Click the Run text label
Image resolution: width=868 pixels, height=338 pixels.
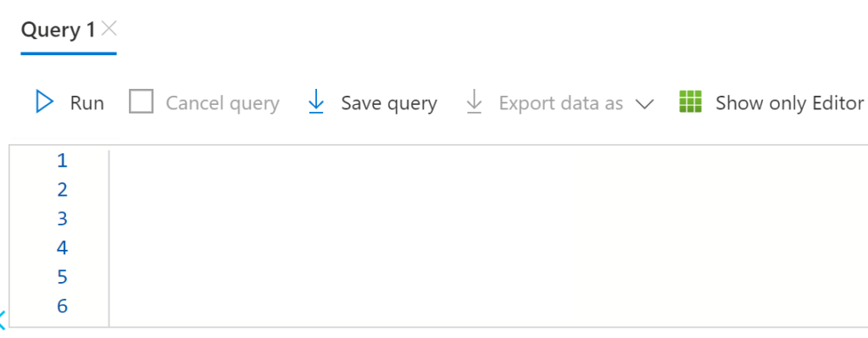click(87, 103)
